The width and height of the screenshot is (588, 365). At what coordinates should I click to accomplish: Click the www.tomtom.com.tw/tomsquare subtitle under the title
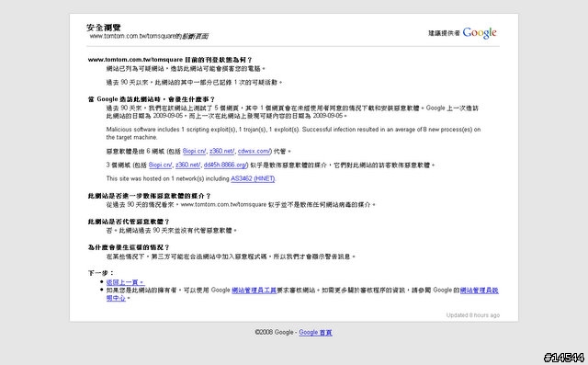point(149,36)
